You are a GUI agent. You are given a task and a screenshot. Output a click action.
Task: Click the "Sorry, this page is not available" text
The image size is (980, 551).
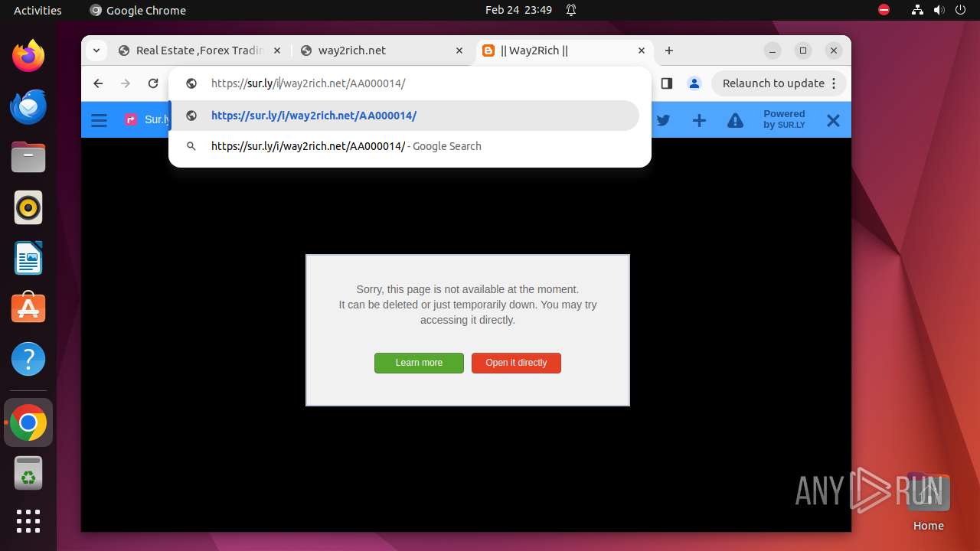[x=468, y=289]
